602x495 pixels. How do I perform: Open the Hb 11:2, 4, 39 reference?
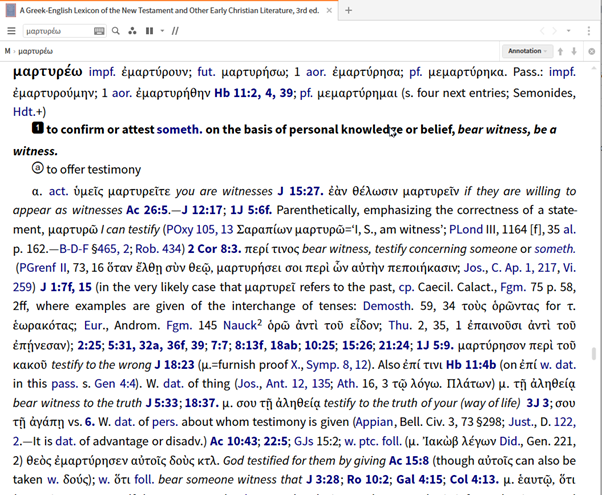(253, 93)
